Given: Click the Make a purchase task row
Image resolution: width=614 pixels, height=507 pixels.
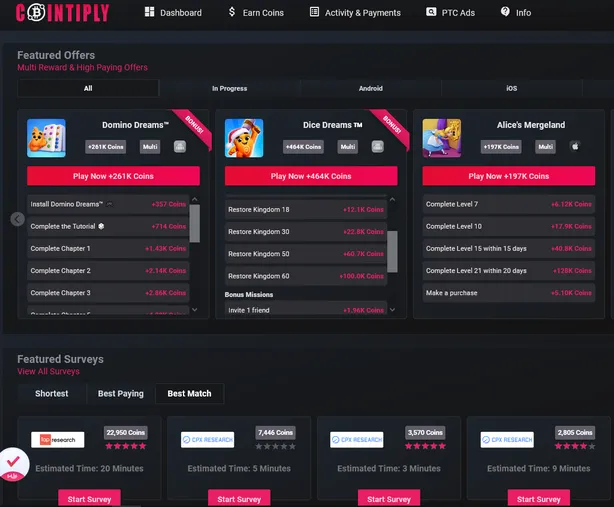Looking at the screenshot, I should [x=509, y=293].
